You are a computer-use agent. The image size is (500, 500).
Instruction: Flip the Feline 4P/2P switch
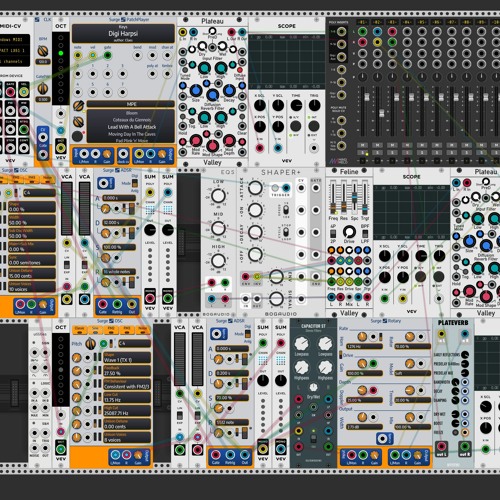click(x=333, y=233)
